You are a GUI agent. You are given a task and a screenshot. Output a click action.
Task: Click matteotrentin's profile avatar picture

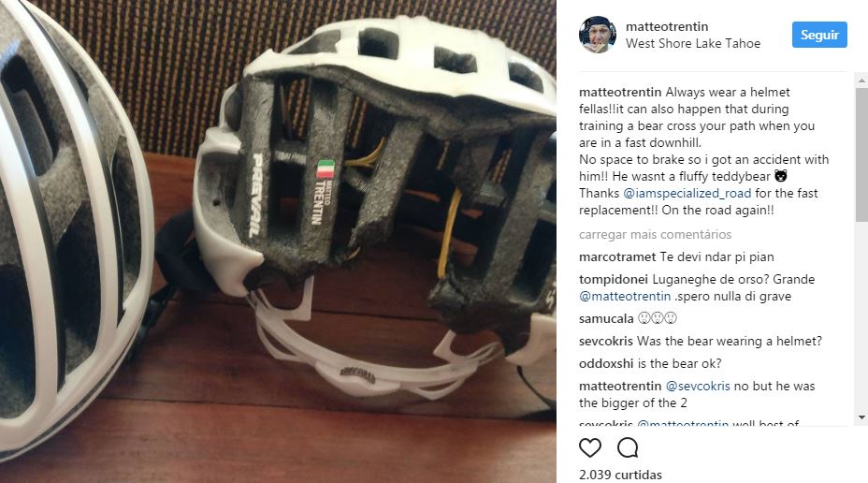point(598,35)
